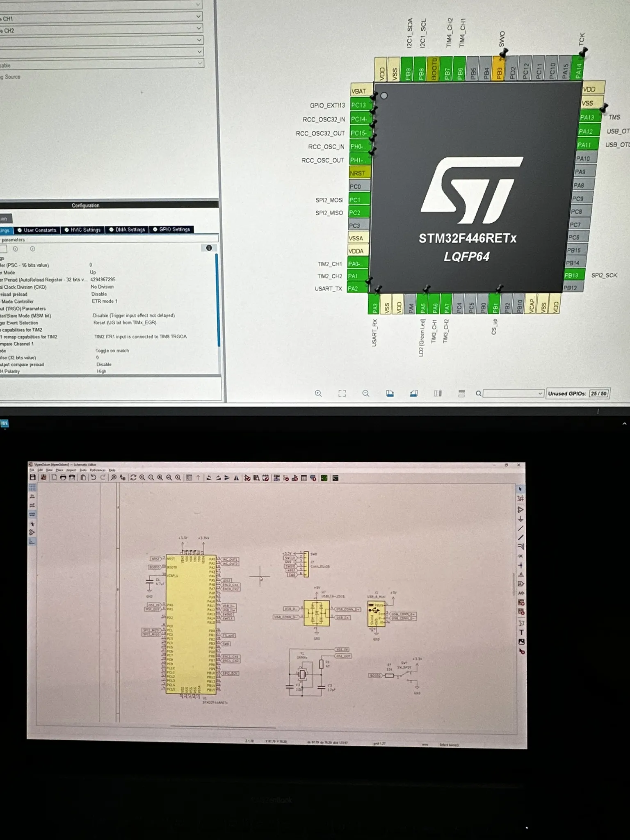Toggle full-window crosshair cursor

pyautogui.click(x=32, y=524)
